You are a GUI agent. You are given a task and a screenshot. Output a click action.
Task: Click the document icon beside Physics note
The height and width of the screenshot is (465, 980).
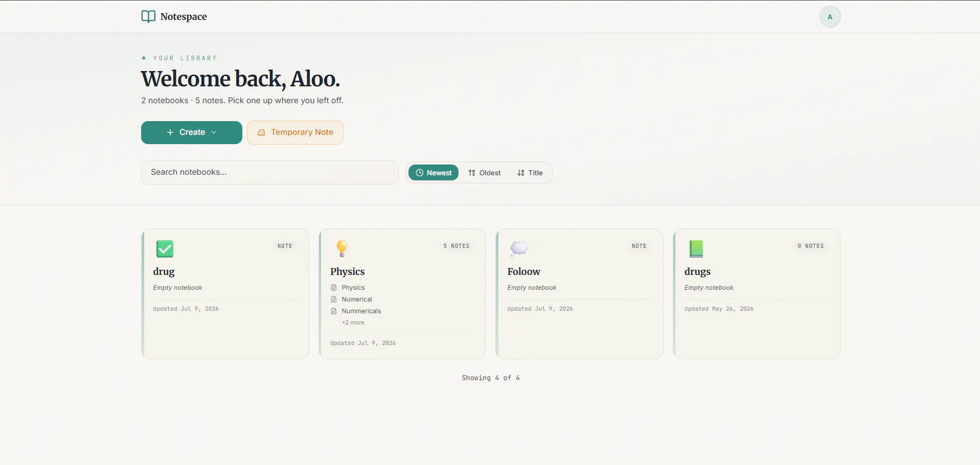point(334,288)
